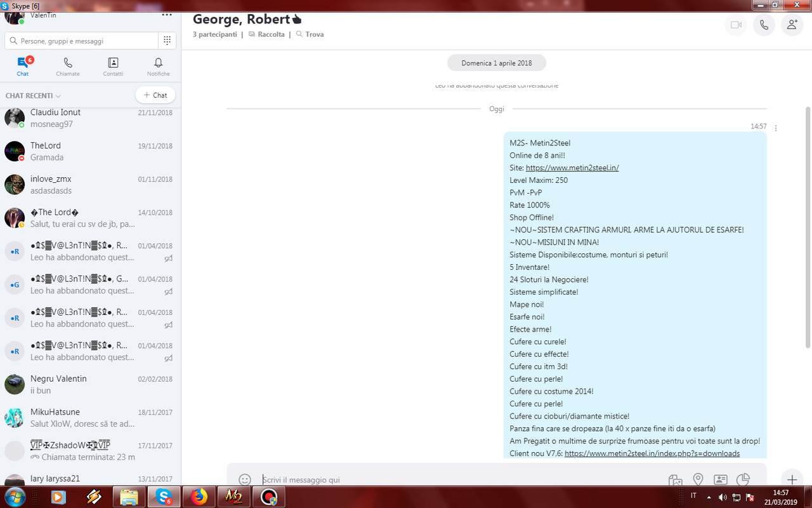Open The Lord chat dated 14/10/2018
Image resolution: width=812 pixels, height=508 pixels.
pyautogui.click(x=90, y=218)
